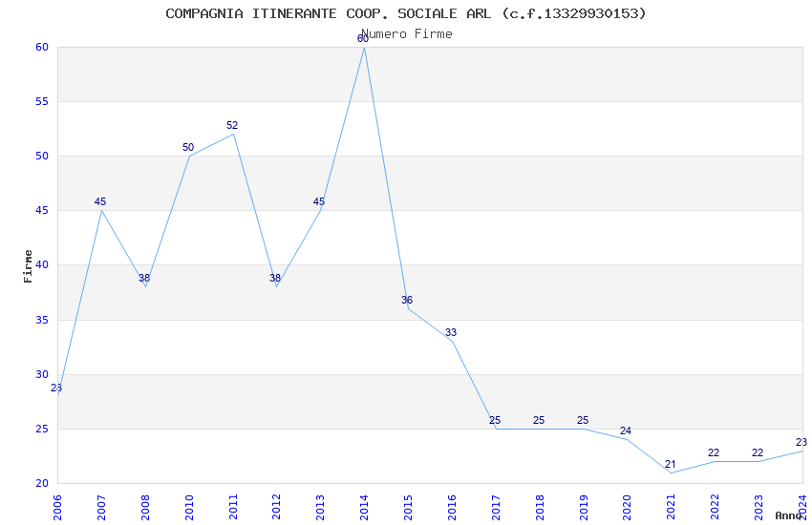
Task: Click the data label 25 for year 2019
Action: click(583, 420)
